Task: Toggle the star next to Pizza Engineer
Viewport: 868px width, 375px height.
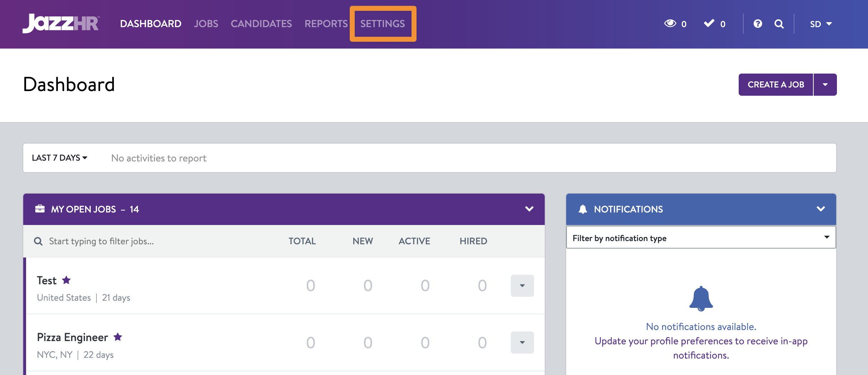Action: click(118, 337)
